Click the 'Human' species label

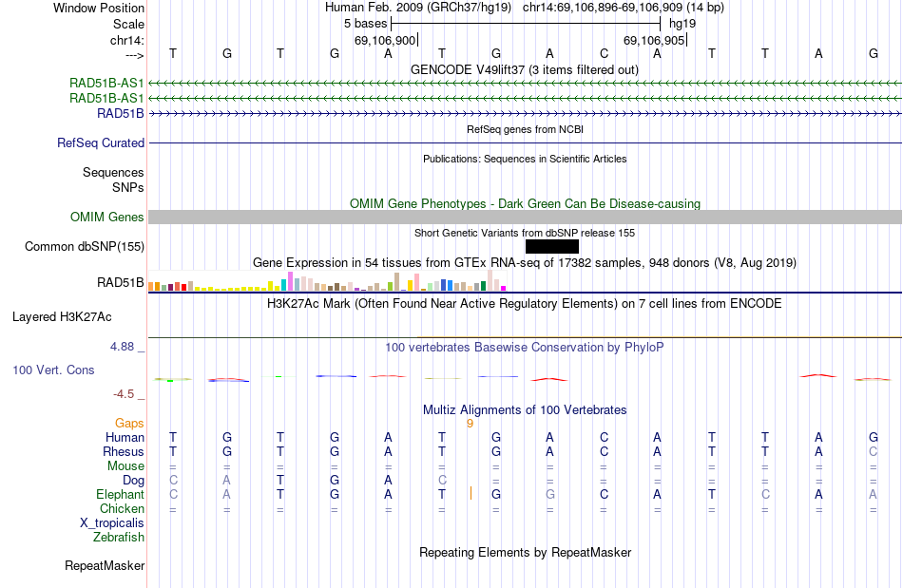click(x=125, y=437)
